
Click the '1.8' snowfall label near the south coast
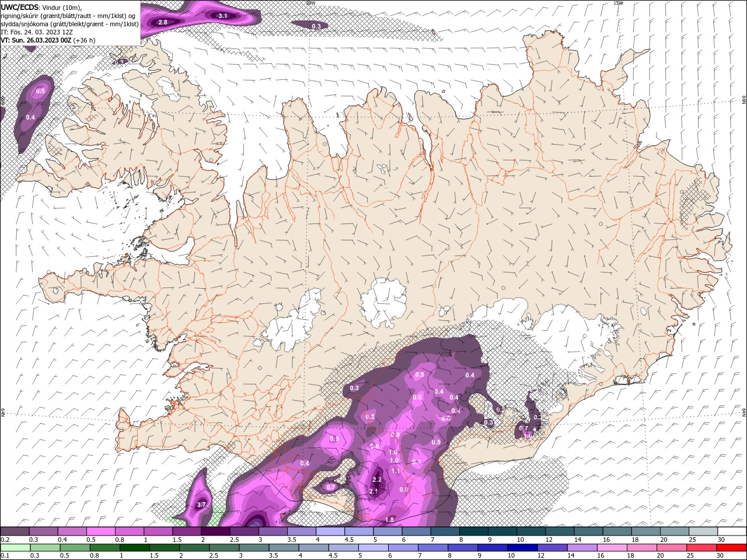click(389, 520)
